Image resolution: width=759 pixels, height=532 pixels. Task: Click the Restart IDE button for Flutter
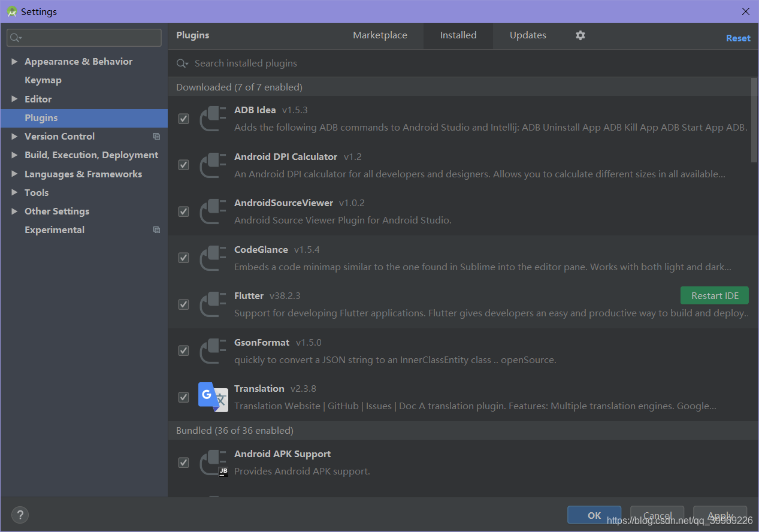click(714, 295)
